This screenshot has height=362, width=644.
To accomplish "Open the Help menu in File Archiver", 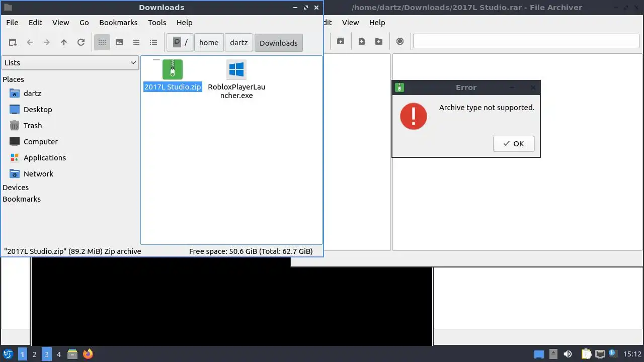I will tap(377, 23).
